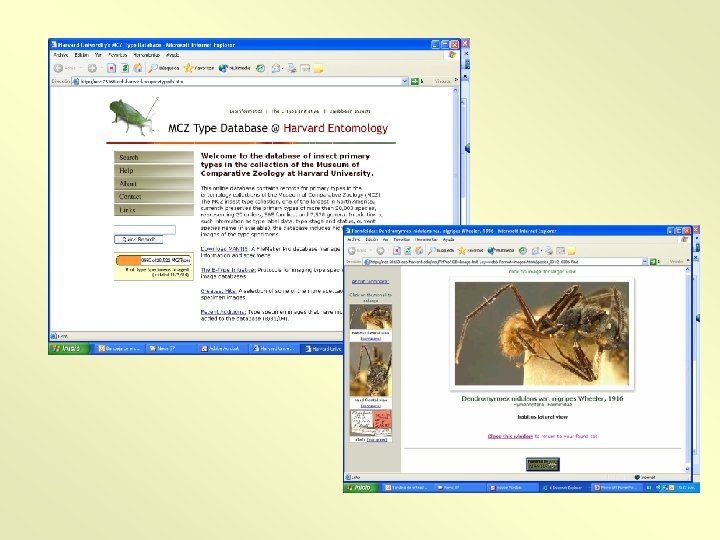The image size is (720, 540).
Task: Open Archivo menu in Dendromyrmex window
Action: click(x=354, y=240)
